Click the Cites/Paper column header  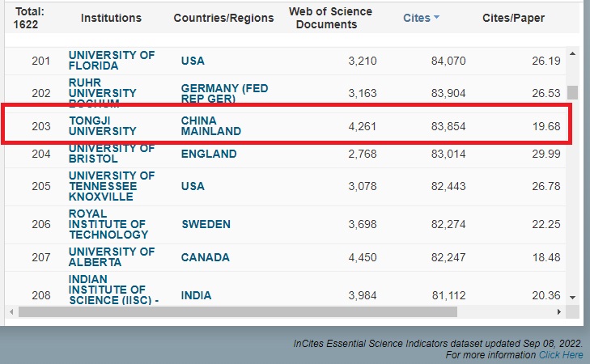[x=513, y=18]
